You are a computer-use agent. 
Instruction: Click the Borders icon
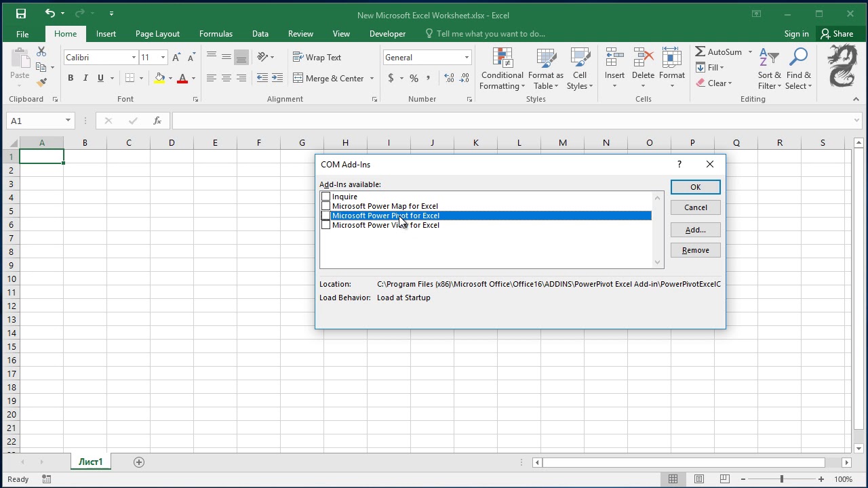click(130, 78)
